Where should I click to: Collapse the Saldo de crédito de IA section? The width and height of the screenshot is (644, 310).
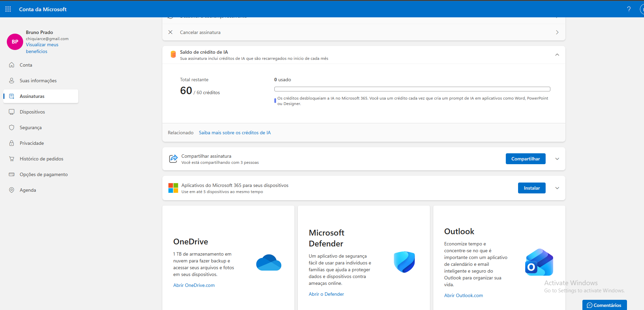[557, 55]
